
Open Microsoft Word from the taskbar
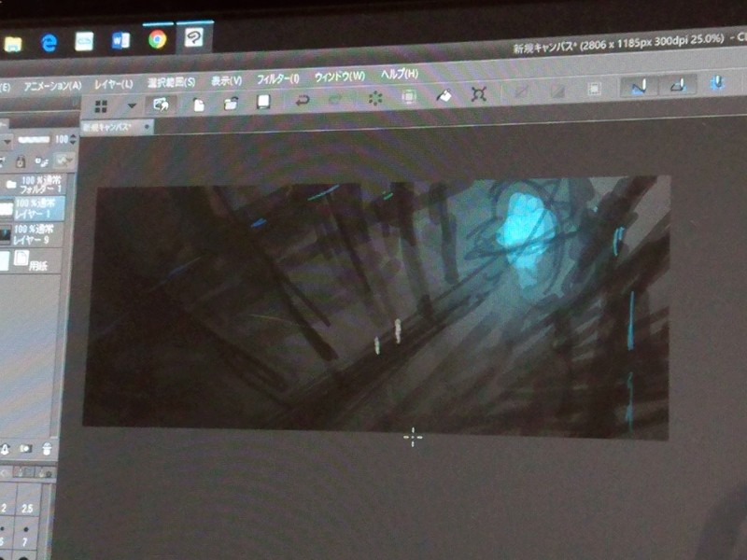pos(120,40)
